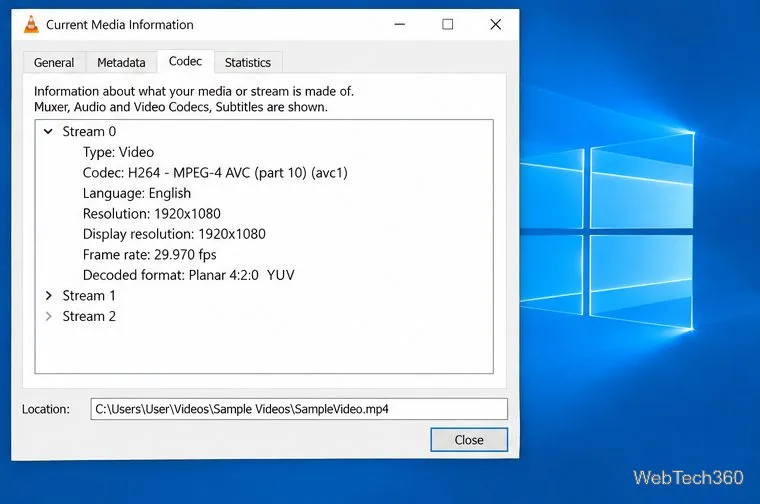Select the 'Resolution: 1920x1080' row
The width and height of the screenshot is (760, 504).
(x=152, y=214)
